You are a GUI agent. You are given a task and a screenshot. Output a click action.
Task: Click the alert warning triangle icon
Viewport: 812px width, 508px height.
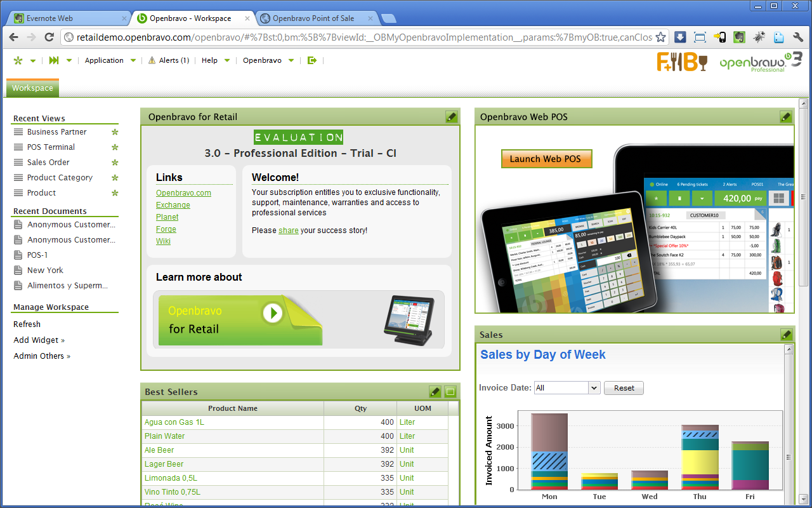pyautogui.click(x=152, y=60)
